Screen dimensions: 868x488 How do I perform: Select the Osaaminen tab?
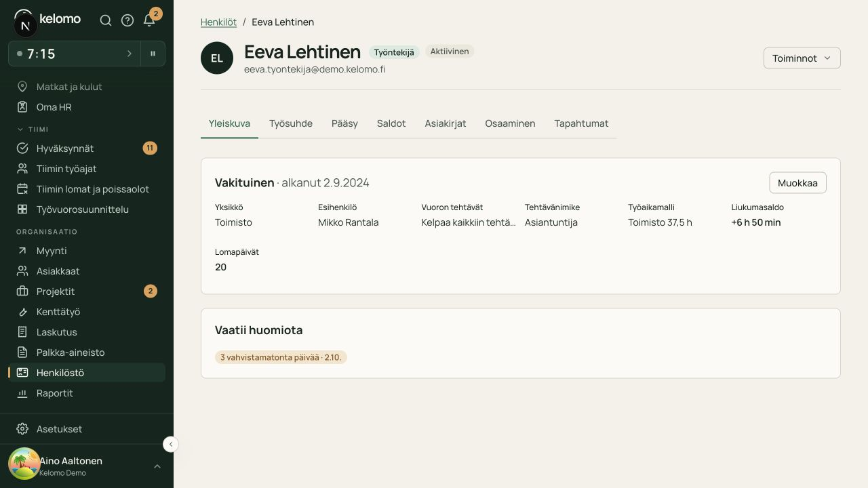510,123
